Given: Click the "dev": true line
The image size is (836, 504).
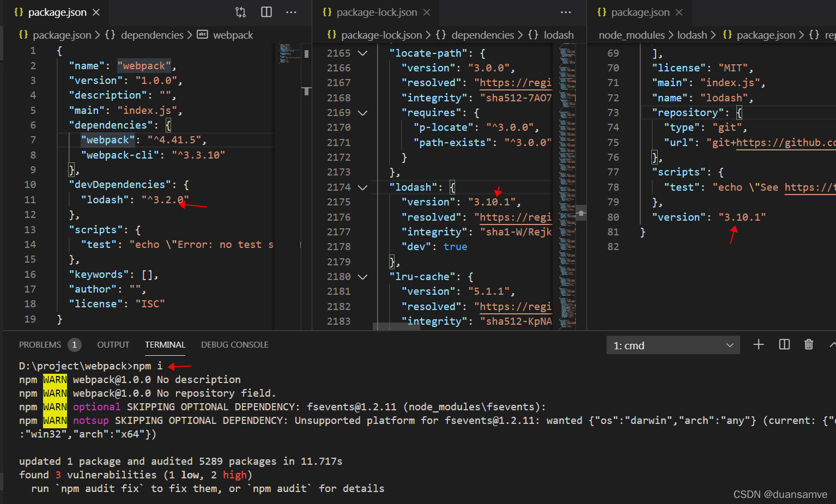Looking at the screenshot, I should [434, 247].
